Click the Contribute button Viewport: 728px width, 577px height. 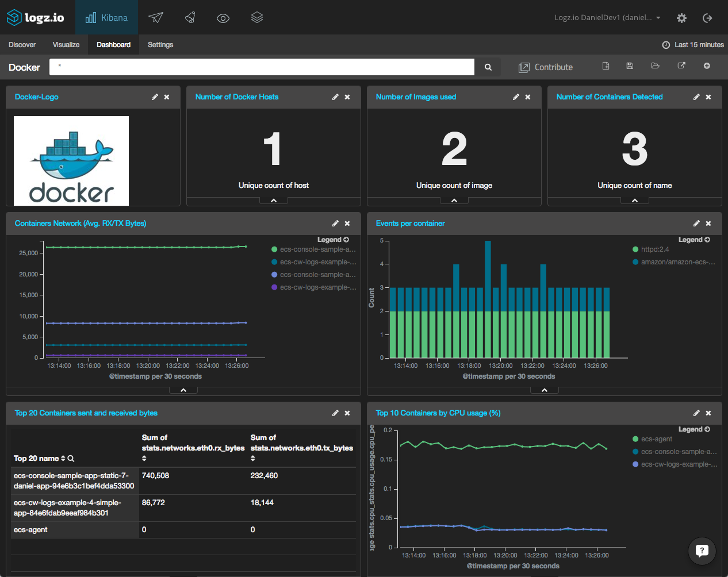546,67
